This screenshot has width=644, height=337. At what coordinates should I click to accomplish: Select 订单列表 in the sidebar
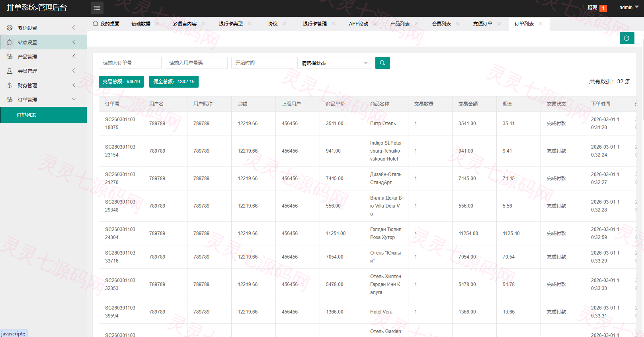[x=43, y=115]
